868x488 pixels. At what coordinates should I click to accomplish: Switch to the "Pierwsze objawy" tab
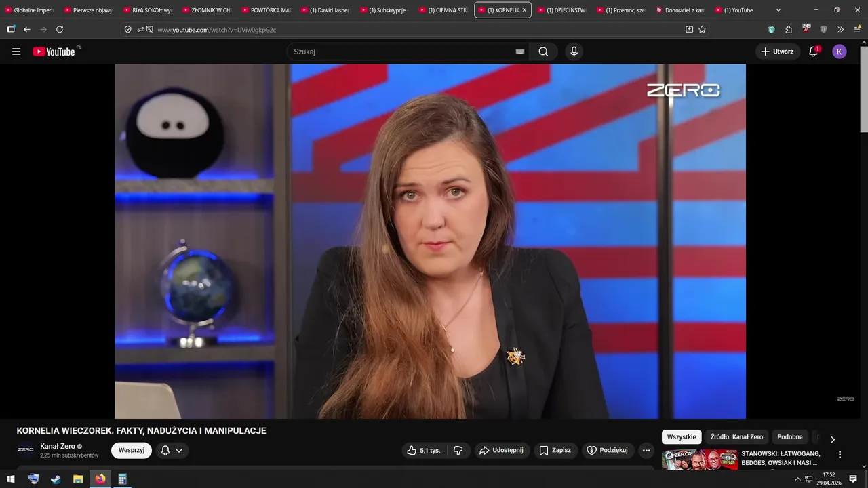click(89, 10)
